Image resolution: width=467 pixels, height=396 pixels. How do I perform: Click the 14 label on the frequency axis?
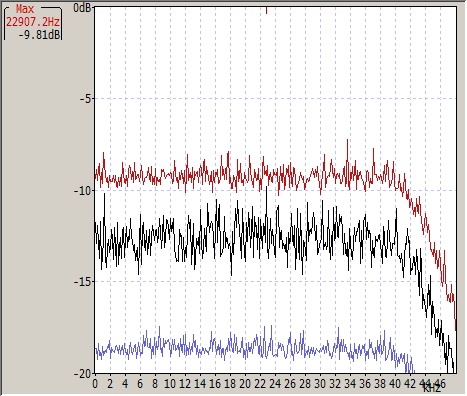200,384
